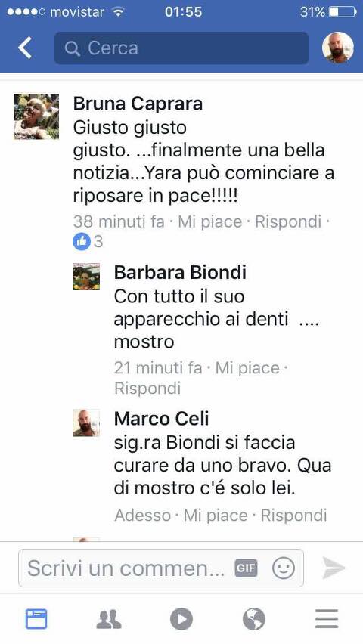Reply to Bruna Caprara's comment via Rispondi
The height and width of the screenshot is (644, 363).
pyautogui.click(x=288, y=221)
